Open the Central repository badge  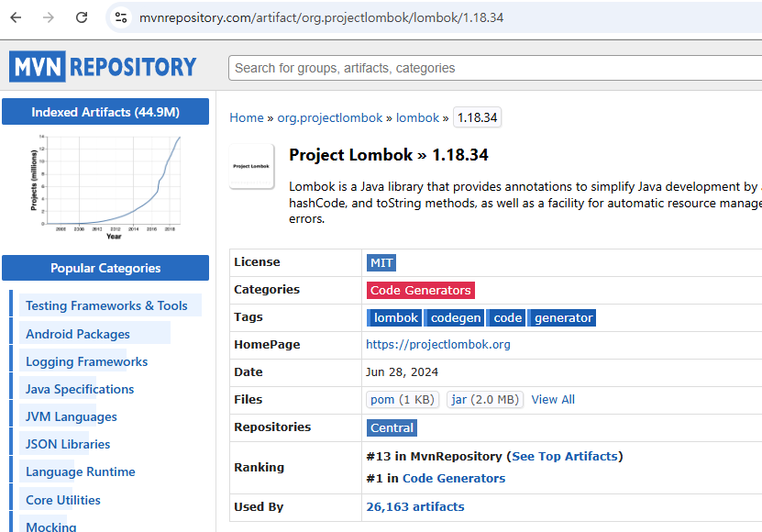pos(392,428)
